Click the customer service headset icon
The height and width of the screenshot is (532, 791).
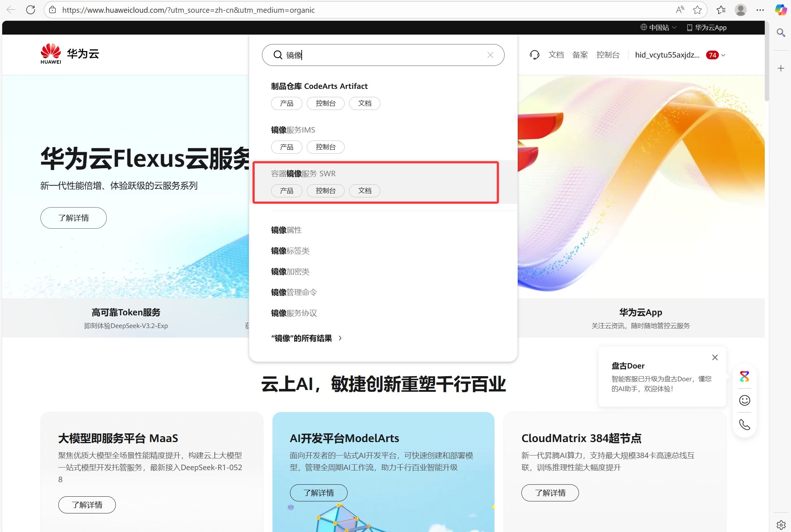pyautogui.click(x=534, y=55)
